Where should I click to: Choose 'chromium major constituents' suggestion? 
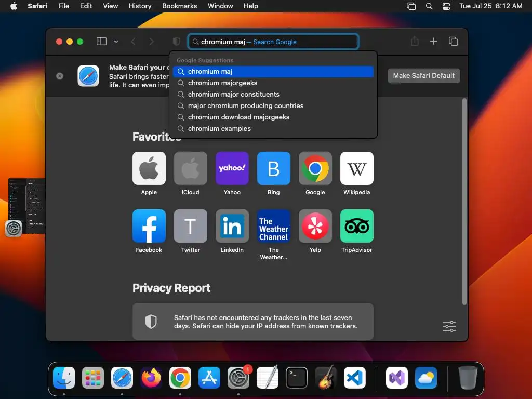tap(273, 95)
